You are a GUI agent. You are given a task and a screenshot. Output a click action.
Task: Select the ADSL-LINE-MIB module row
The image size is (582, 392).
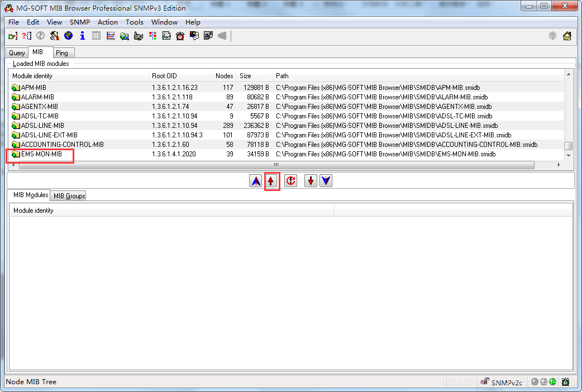pos(287,126)
